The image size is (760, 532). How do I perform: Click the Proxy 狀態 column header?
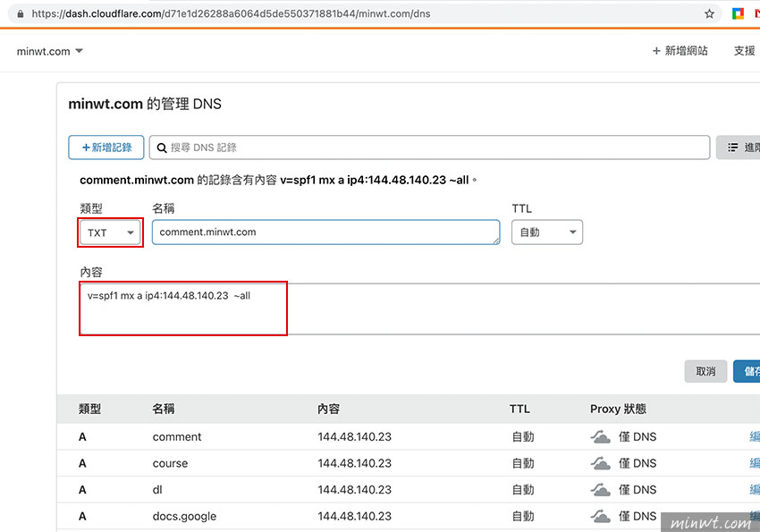(x=618, y=409)
